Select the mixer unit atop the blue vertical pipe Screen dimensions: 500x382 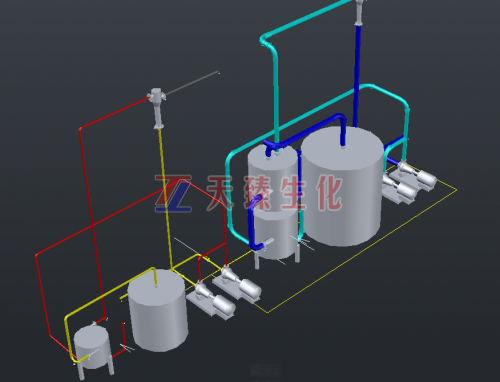(x=359, y=12)
